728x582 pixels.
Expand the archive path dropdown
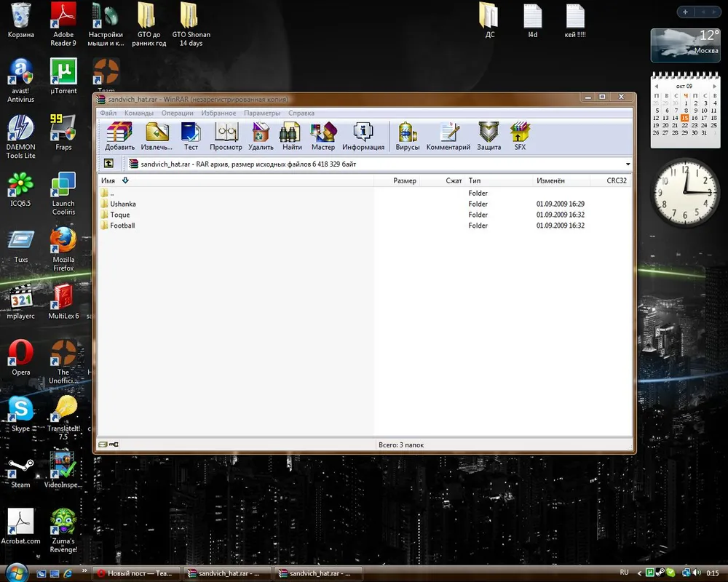pos(628,164)
